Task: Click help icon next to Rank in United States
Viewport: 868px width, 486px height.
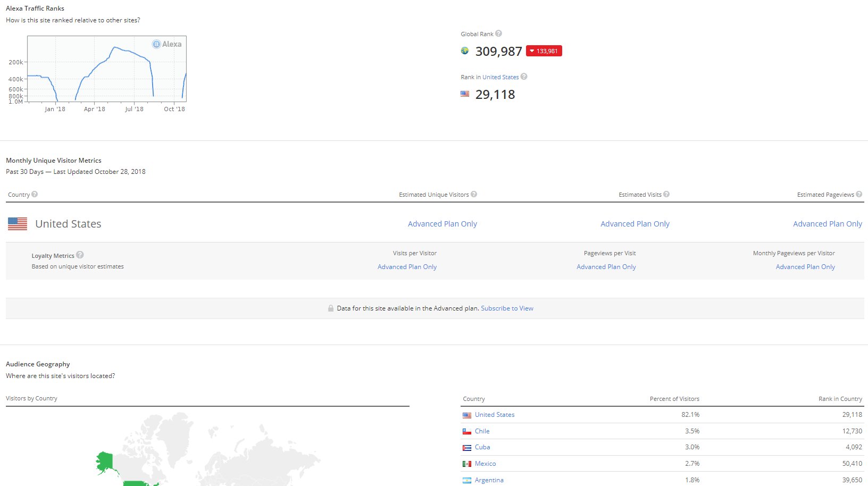Action: click(524, 77)
